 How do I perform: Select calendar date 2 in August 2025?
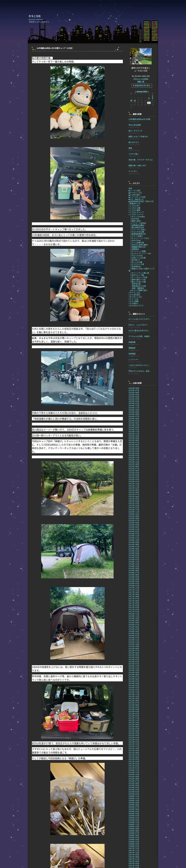[152, 96]
